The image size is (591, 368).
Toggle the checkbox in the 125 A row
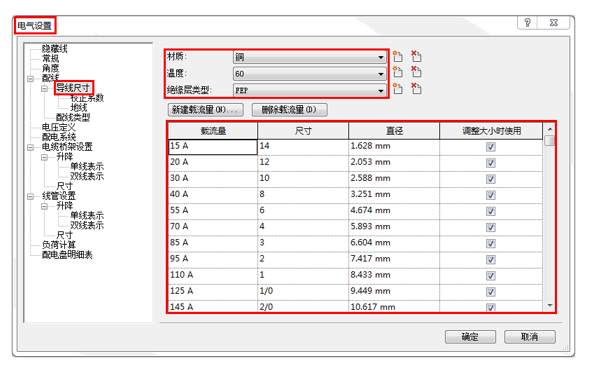click(x=491, y=292)
